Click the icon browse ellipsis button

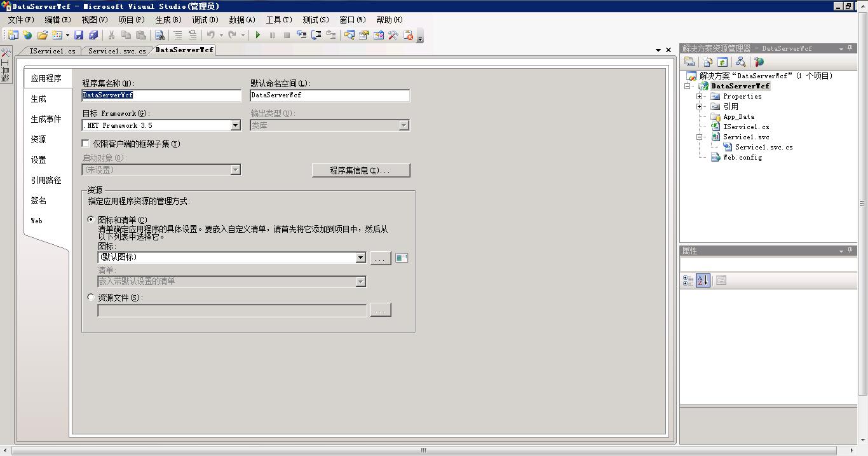(380, 258)
